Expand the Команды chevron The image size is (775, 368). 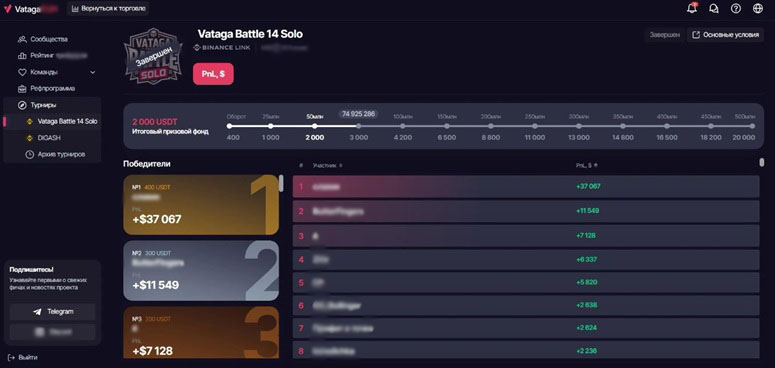coord(92,72)
